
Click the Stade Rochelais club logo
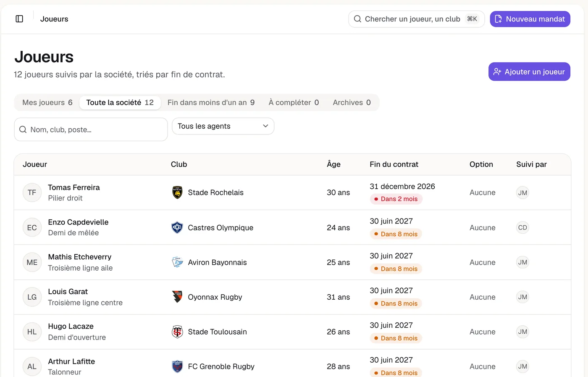tap(177, 192)
